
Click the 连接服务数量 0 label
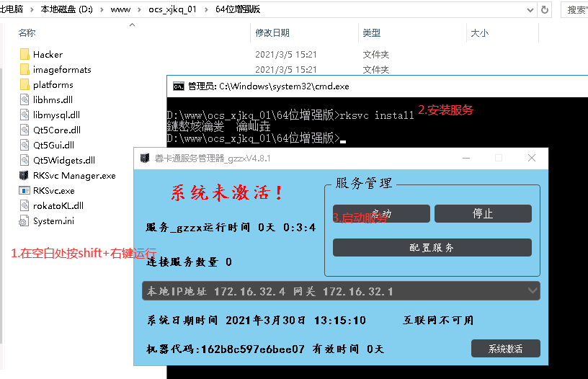click(189, 262)
